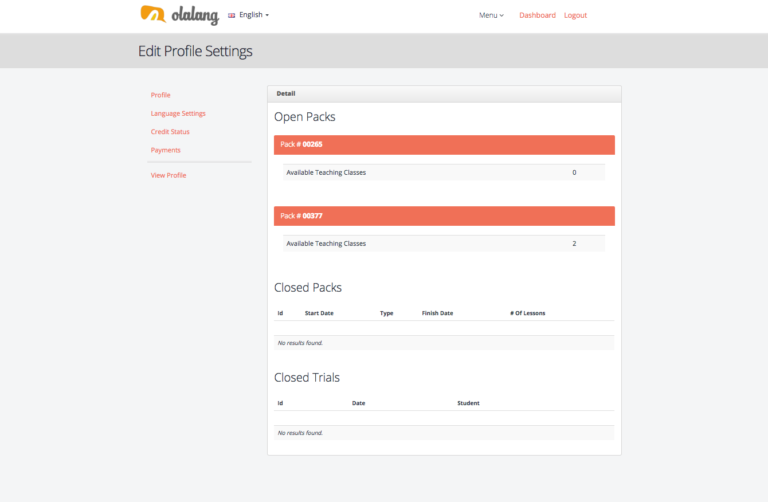Click the Student column in Closed Trials
The image size is (768, 502).
(x=468, y=403)
